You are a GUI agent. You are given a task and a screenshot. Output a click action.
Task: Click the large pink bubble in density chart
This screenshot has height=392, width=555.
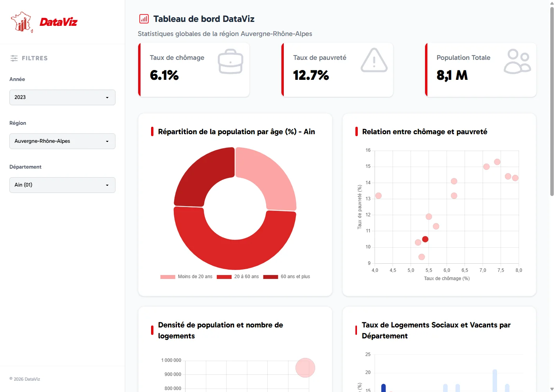[305, 368]
